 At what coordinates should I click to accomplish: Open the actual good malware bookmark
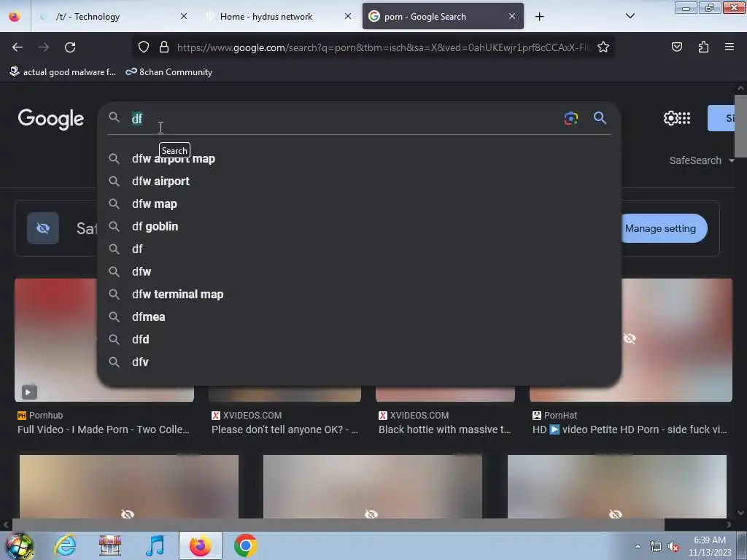coord(63,72)
